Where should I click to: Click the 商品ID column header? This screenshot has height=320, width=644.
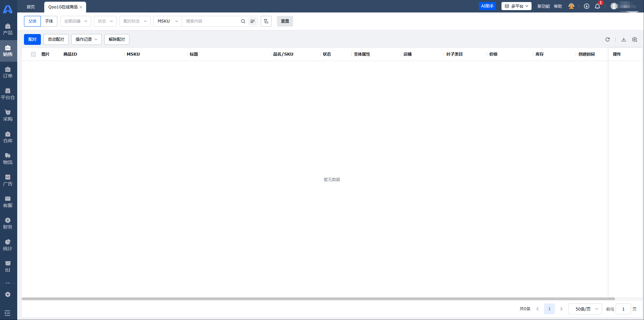tap(70, 54)
